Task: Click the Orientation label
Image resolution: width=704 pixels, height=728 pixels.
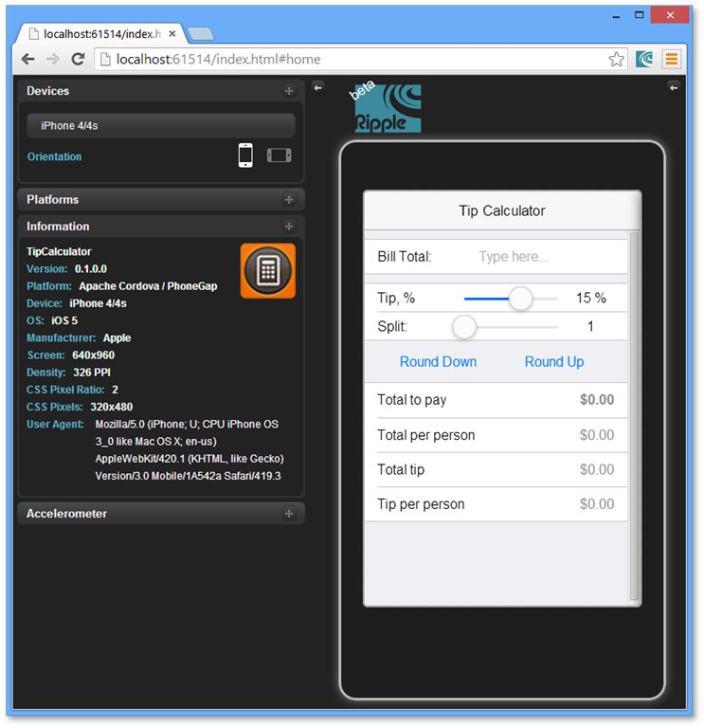Action: [x=54, y=156]
